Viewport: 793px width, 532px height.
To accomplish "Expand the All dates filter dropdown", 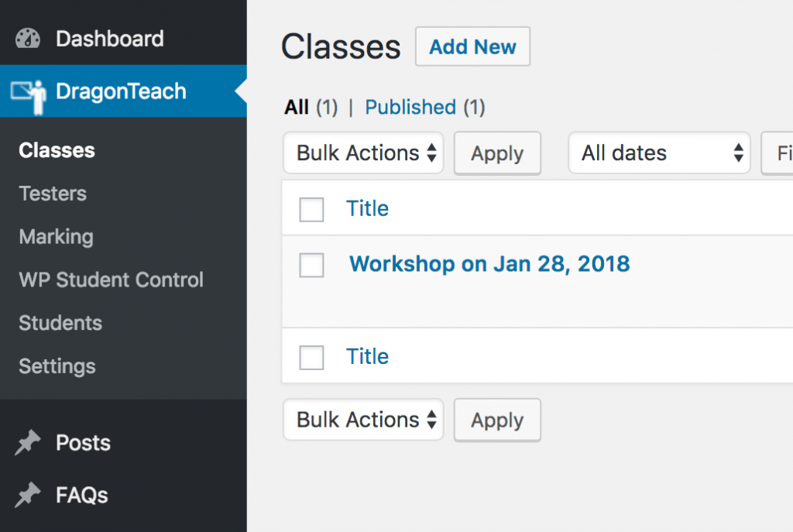I will tap(659, 153).
